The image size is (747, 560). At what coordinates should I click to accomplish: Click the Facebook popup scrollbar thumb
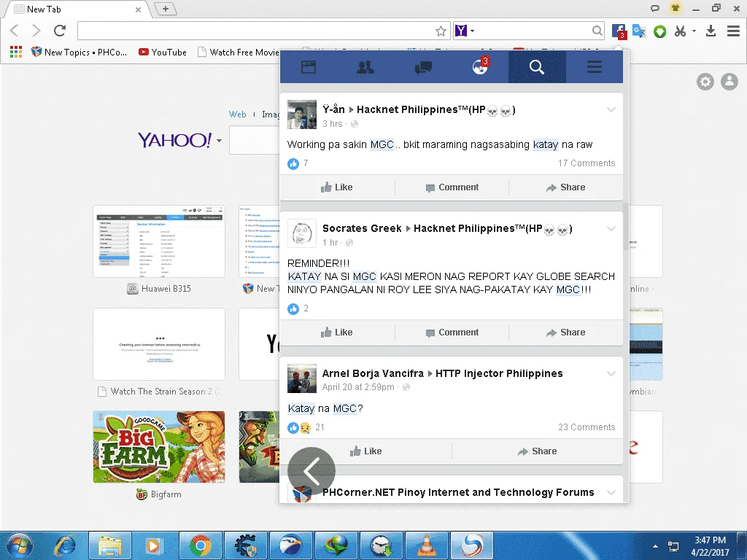point(626,227)
